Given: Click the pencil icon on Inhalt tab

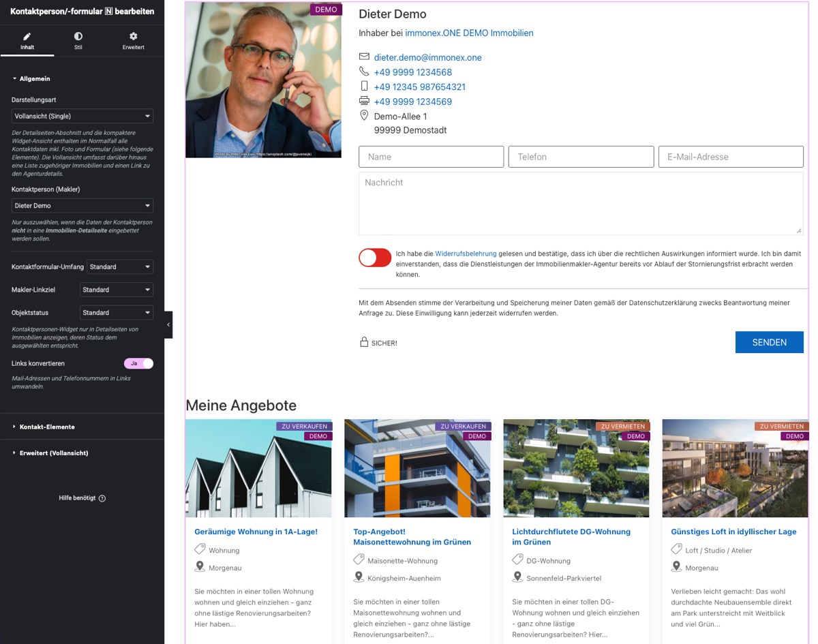Looking at the screenshot, I should 27,36.
